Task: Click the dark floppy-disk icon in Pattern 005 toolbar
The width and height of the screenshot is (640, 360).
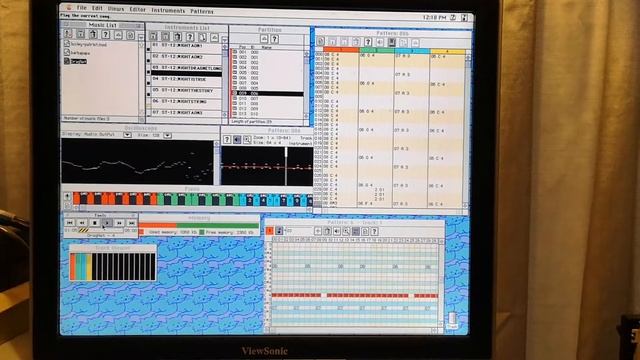Action: [x=392, y=42]
